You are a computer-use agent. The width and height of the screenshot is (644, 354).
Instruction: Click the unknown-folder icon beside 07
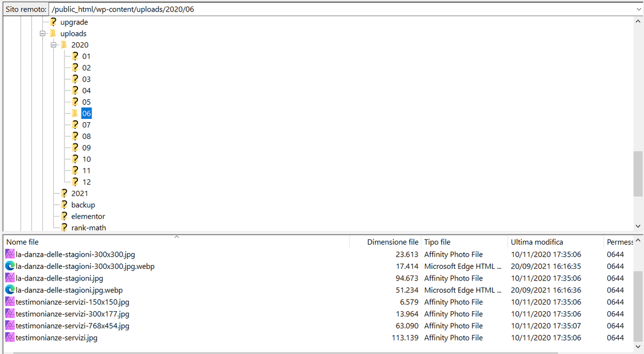(x=75, y=125)
